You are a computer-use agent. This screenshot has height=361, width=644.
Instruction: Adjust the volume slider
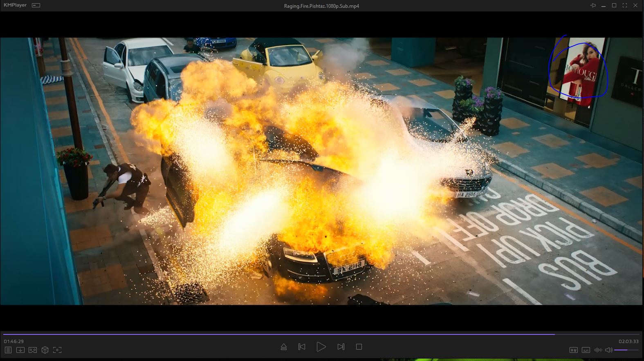(626, 350)
